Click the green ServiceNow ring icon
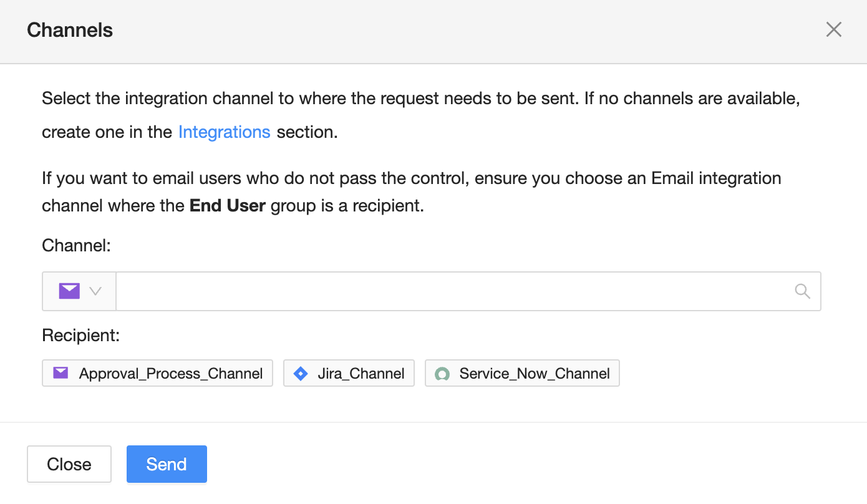 pos(442,374)
